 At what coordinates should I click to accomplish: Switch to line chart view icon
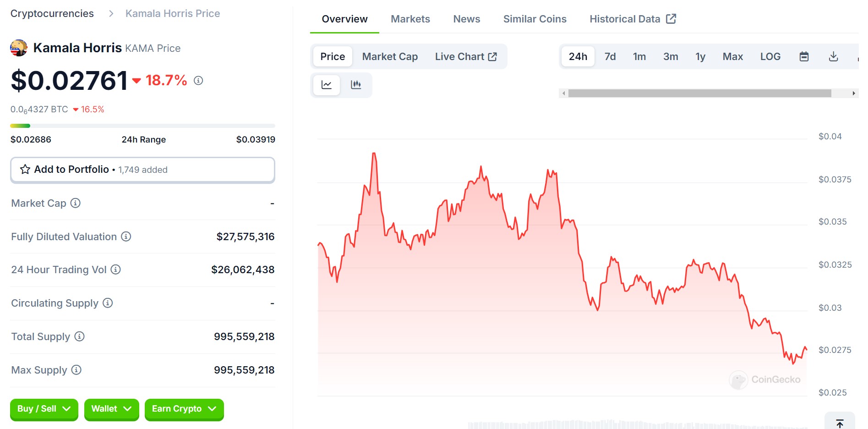point(327,85)
